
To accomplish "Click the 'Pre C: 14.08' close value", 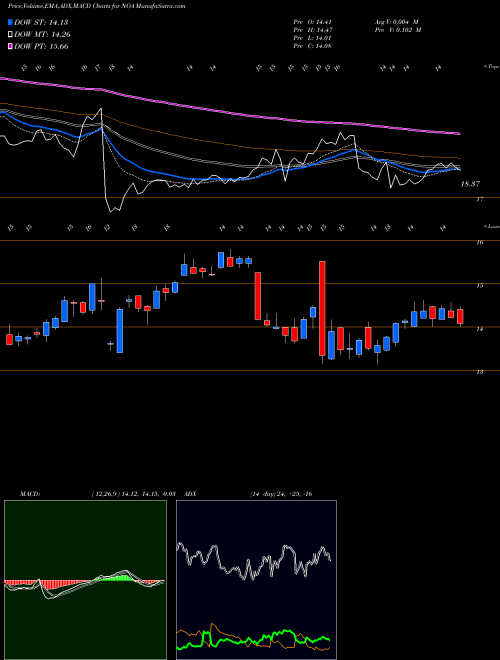I will [x=313, y=46].
